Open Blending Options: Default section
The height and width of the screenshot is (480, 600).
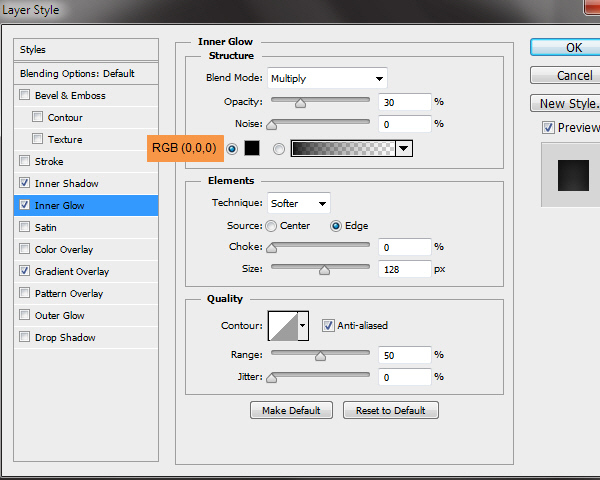77,74
